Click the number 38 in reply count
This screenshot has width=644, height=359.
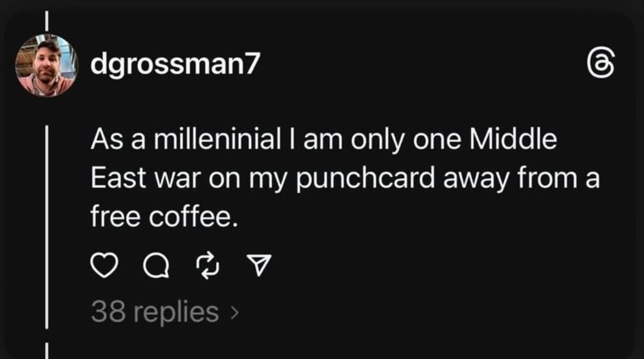[108, 312]
